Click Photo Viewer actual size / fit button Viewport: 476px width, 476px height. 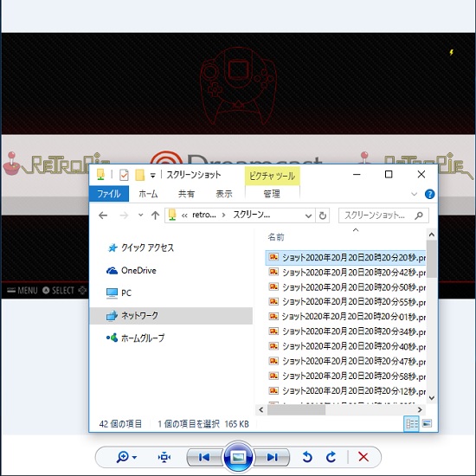(164, 457)
